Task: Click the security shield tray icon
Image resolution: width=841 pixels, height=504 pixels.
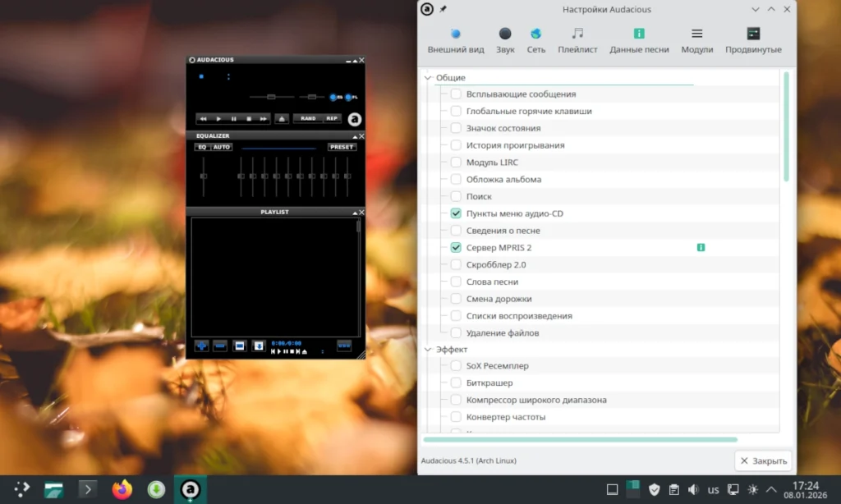Action: (654, 489)
